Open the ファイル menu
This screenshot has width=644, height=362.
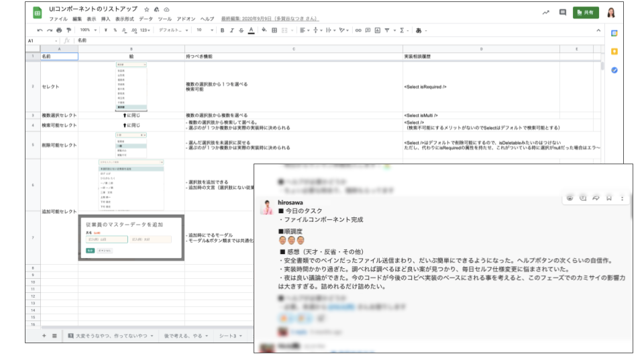point(58,19)
